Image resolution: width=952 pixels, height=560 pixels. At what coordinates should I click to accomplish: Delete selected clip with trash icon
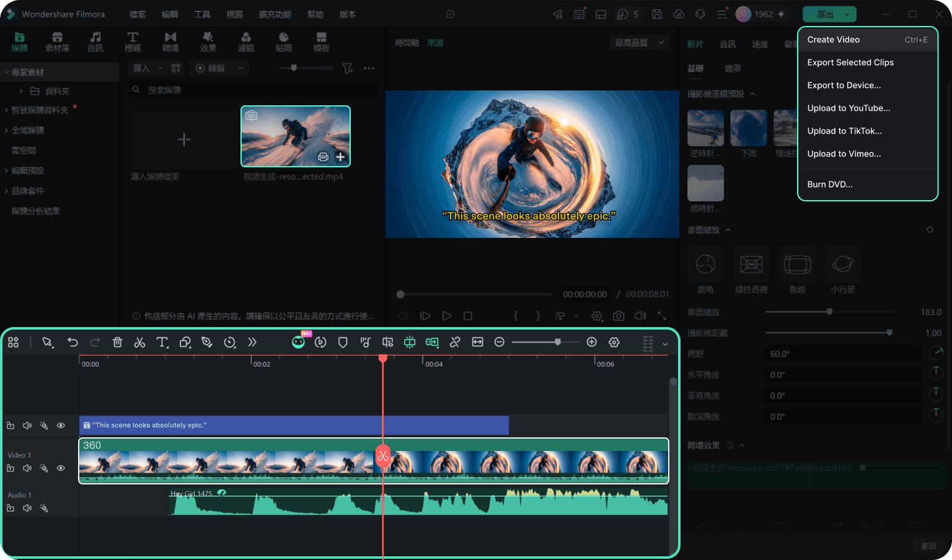pyautogui.click(x=117, y=343)
